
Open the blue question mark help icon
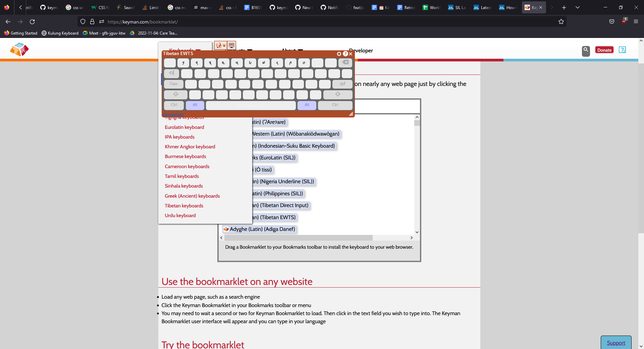622,50
